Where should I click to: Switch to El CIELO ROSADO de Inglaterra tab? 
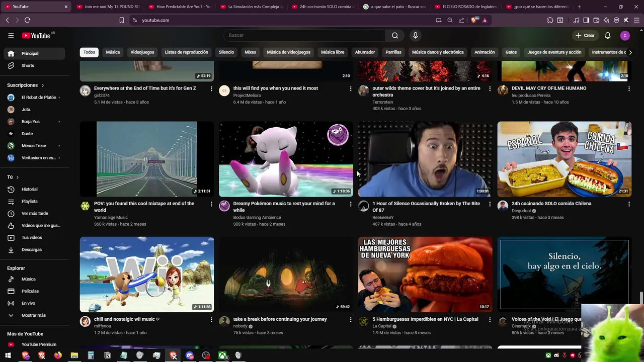(x=465, y=7)
